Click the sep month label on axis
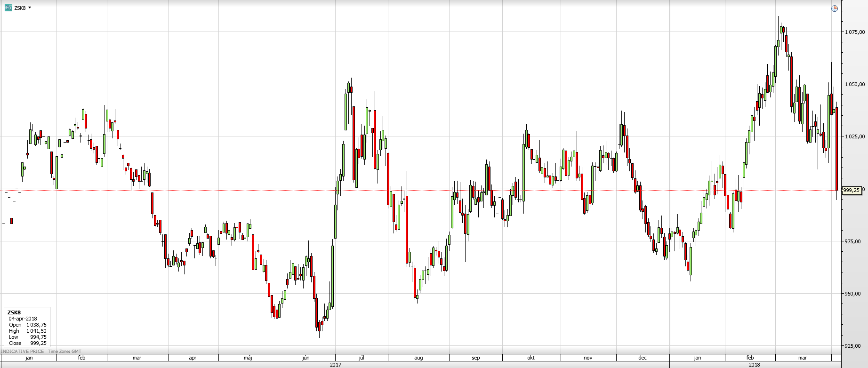 pos(475,358)
